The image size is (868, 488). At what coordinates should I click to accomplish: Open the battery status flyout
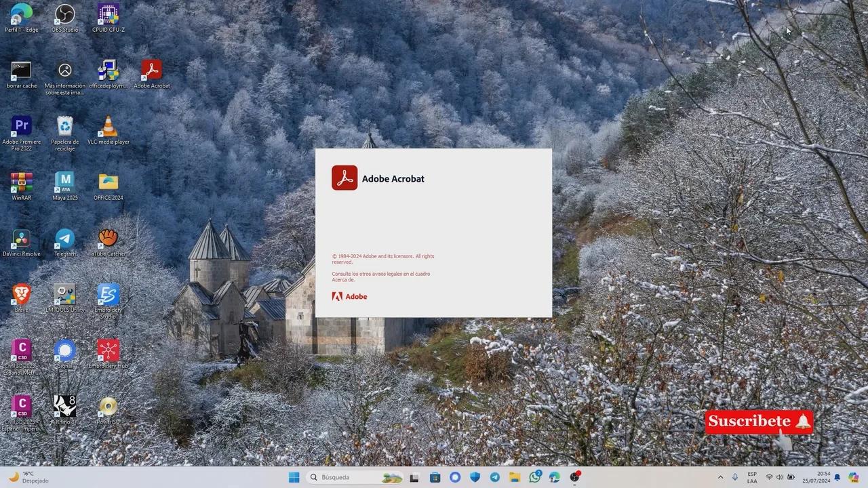click(x=790, y=477)
